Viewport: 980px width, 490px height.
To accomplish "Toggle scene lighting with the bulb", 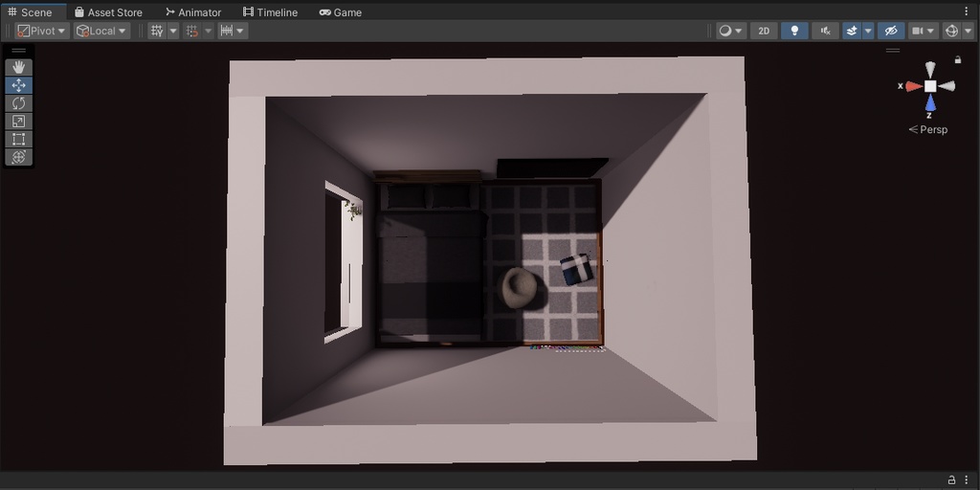I will [794, 31].
